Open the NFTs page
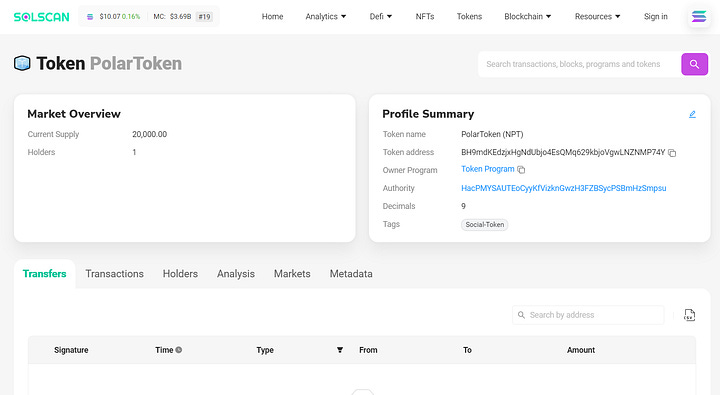 pyautogui.click(x=425, y=17)
